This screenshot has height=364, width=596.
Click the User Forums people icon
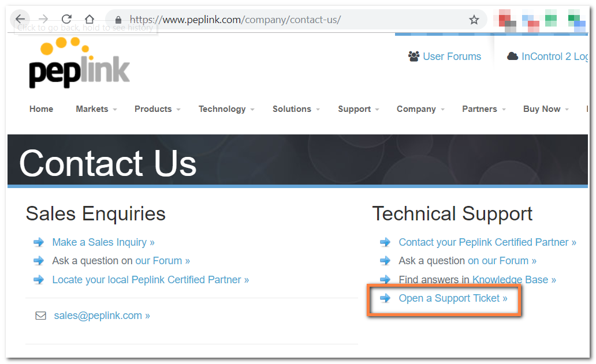tap(414, 57)
